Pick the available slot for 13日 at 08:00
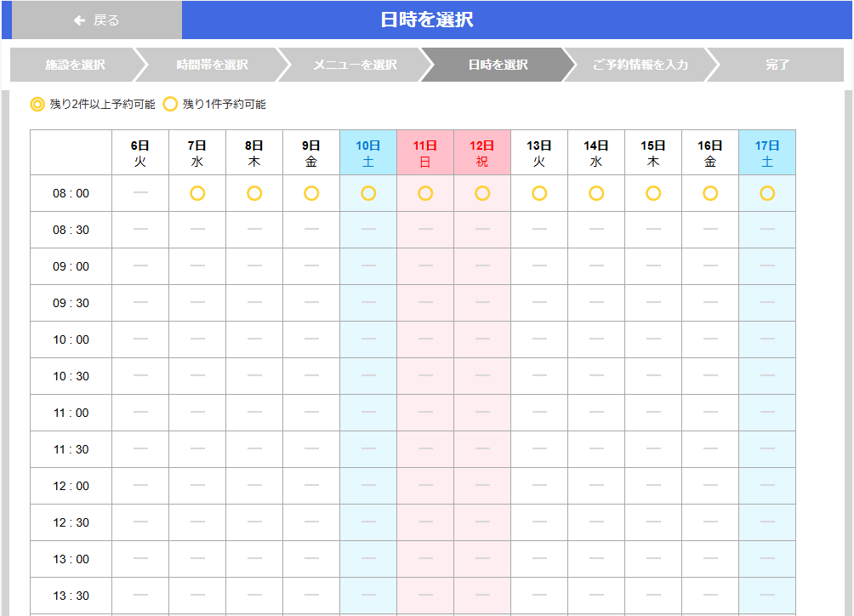Screen dimensions: 854x616 click(538, 193)
